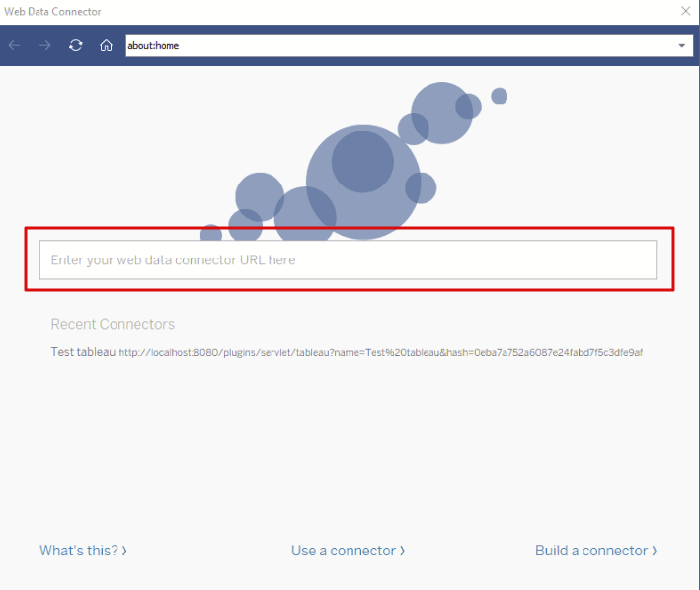Screen dimensions: 700x590
Task: Open the Test tableau recent connector
Action: pyautogui.click(x=83, y=352)
